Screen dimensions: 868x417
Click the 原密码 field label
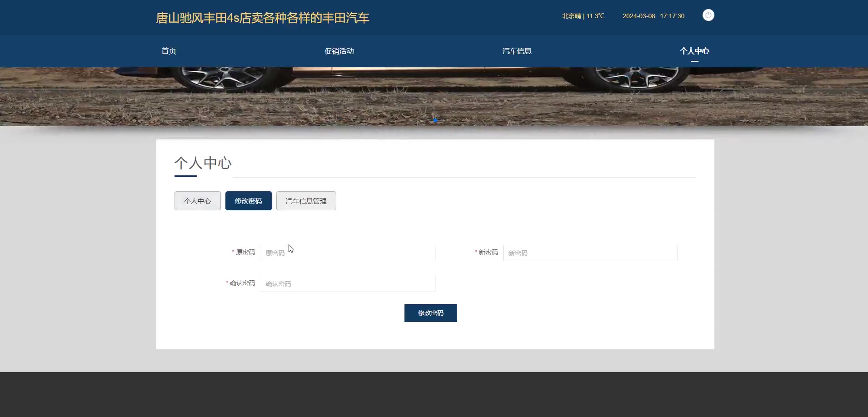tap(245, 252)
